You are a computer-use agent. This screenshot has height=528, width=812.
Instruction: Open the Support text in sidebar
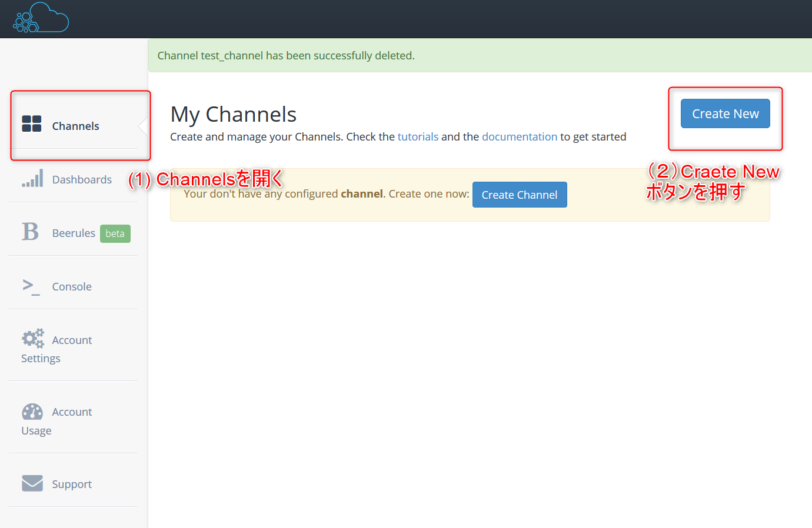point(72,484)
